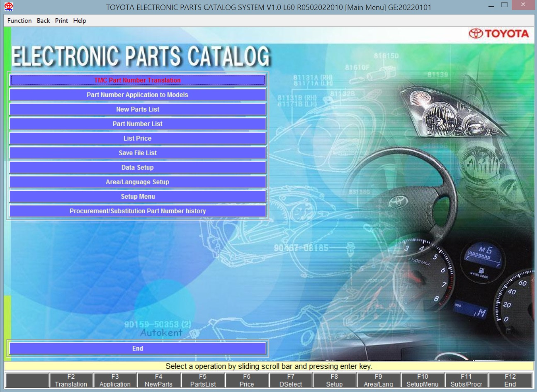537x392 pixels.
Task: Choose Part Number List
Action: 137,124
